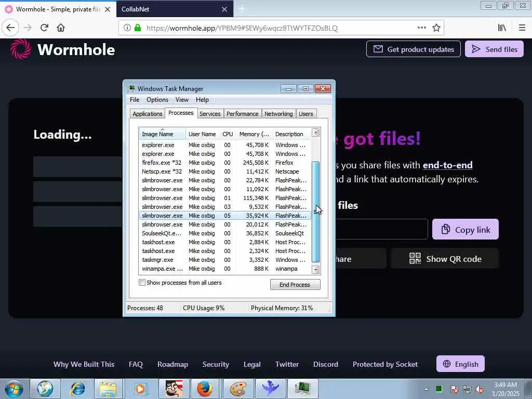Click the process list scroll down arrow

[x=315, y=270]
